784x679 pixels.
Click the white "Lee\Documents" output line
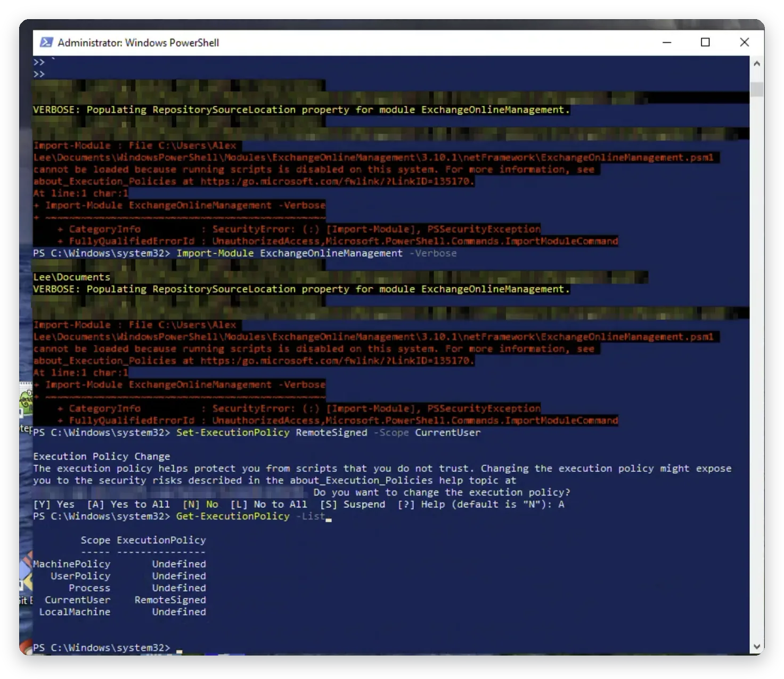[x=71, y=277]
